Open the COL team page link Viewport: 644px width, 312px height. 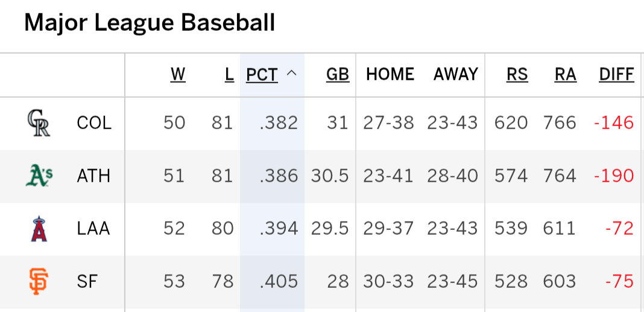(x=94, y=123)
